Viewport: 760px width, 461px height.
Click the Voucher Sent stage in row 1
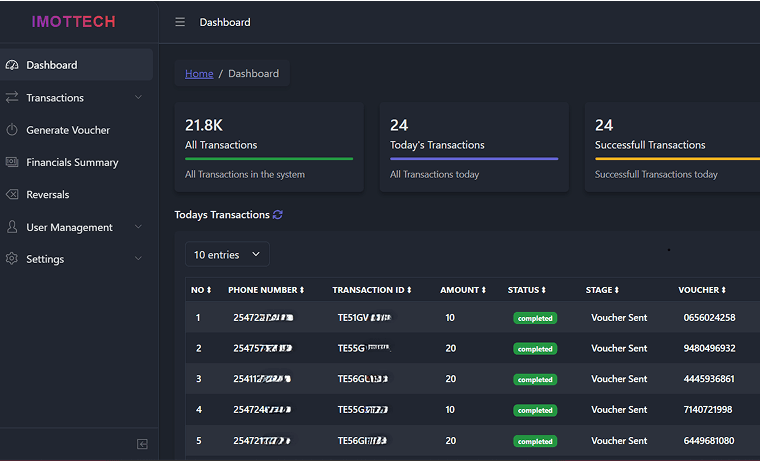(619, 318)
